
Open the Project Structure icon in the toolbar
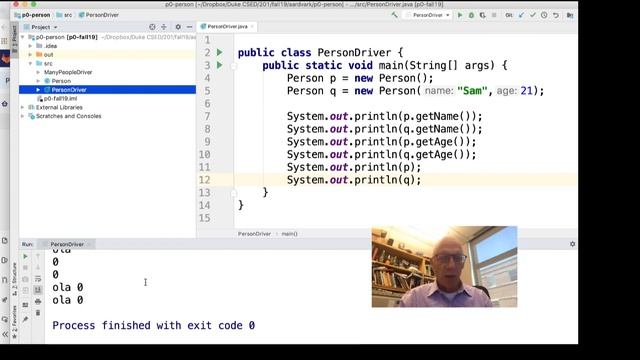point(570,15)
